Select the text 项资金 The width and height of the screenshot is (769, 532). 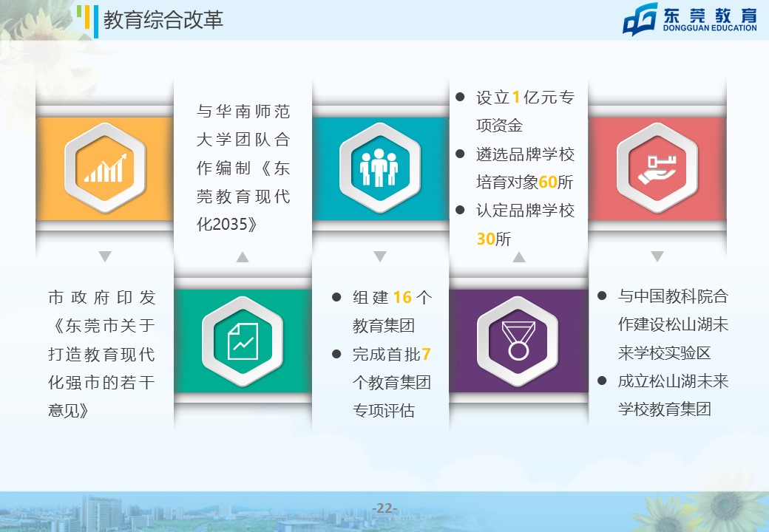499,126
